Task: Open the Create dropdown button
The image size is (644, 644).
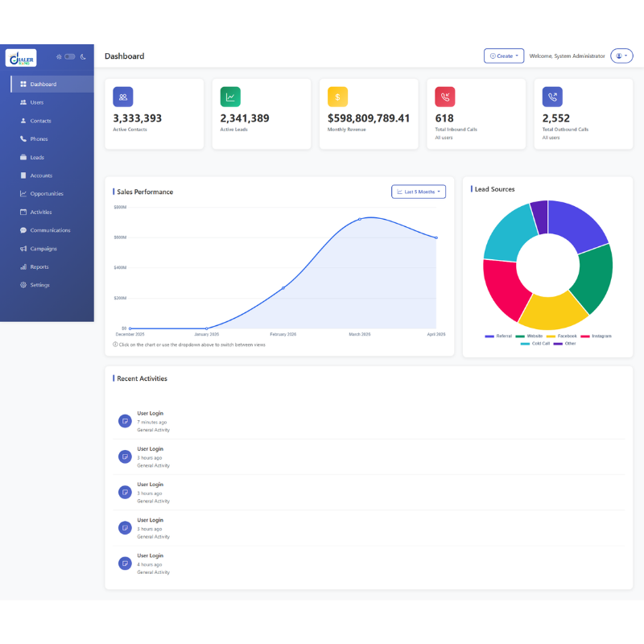Action: tap(504, 56)
